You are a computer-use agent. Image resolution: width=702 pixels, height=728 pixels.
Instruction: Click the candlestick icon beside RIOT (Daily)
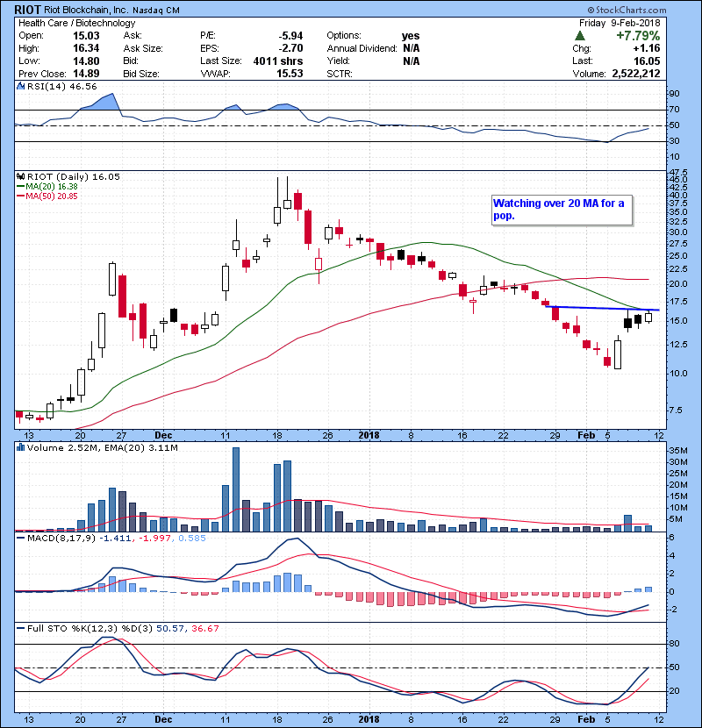click(x=20, y=176)
